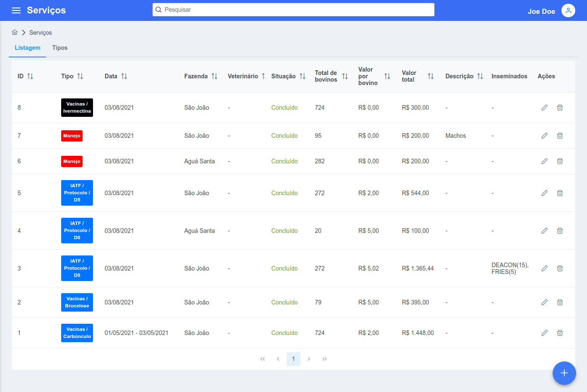This screenshot has width=587, height=392.
Task: Edit the Manejo service with 95 bovinos
Action: tap(544, 136)
